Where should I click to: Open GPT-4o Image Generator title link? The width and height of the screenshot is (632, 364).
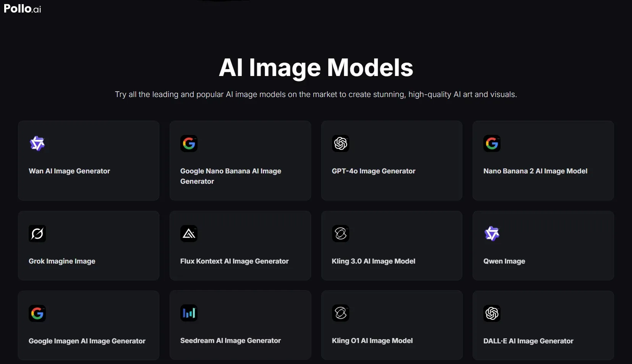pos(374,171)
